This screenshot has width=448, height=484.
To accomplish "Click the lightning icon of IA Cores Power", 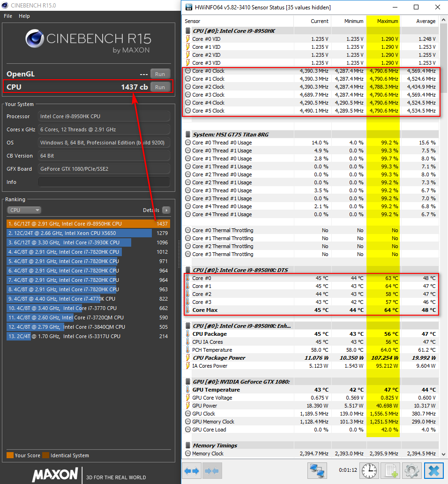I will 187,366.
